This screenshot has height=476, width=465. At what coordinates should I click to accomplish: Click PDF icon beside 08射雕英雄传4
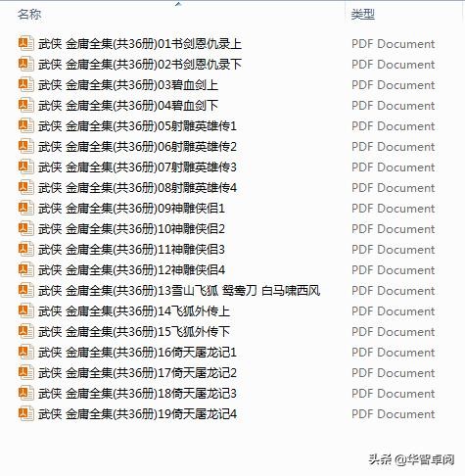[26, 188]
